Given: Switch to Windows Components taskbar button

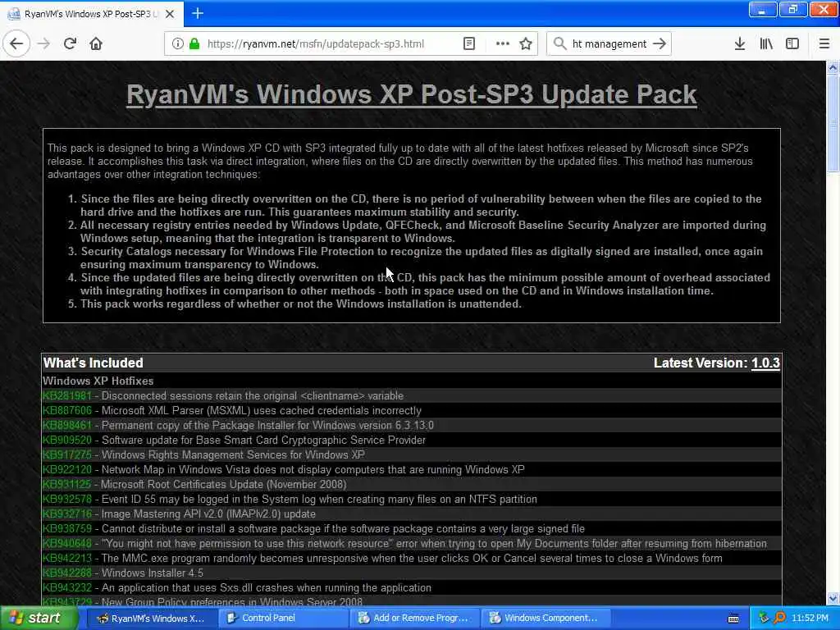Looking at the screenshot, I should (546, 619).
